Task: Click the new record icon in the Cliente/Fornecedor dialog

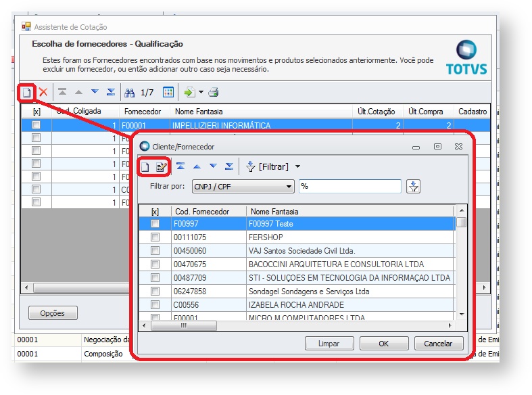Action: (145, 166)
